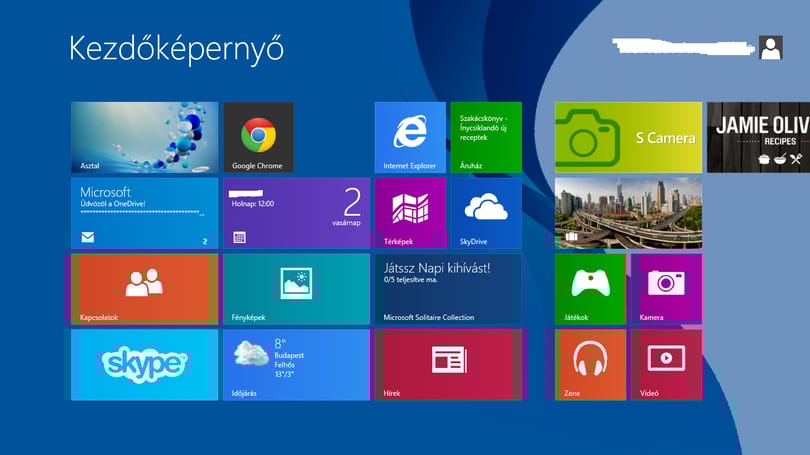This screenshot has width=810, height=455.
Task: Open the Kapcsolatok people tile
Action: (x=145, y=289)
